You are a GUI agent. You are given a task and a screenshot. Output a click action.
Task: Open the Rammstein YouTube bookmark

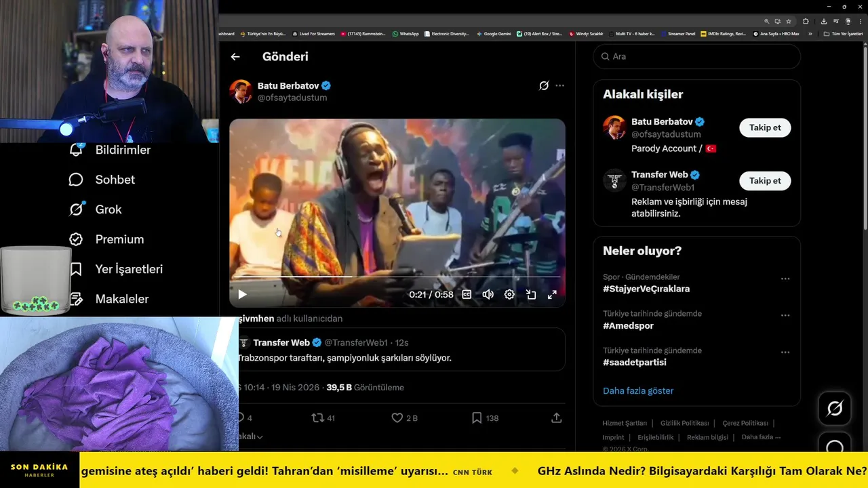point(363,34)
